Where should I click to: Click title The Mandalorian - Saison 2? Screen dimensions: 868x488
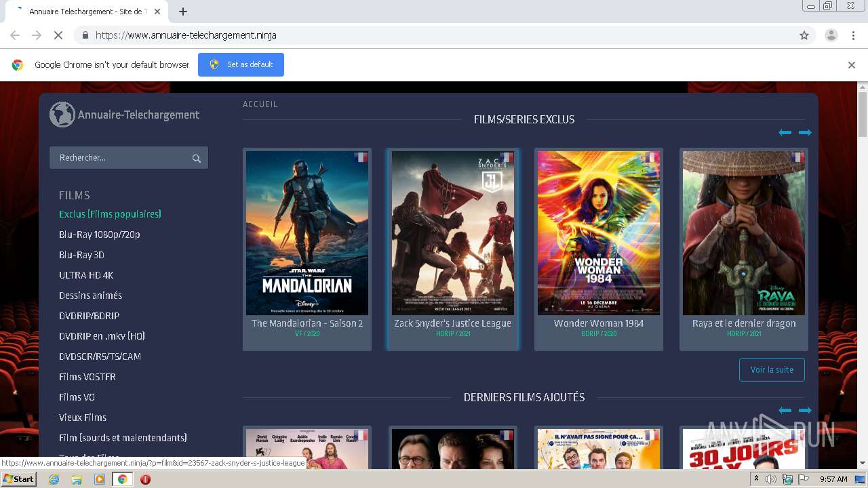(x=307, y=323)
